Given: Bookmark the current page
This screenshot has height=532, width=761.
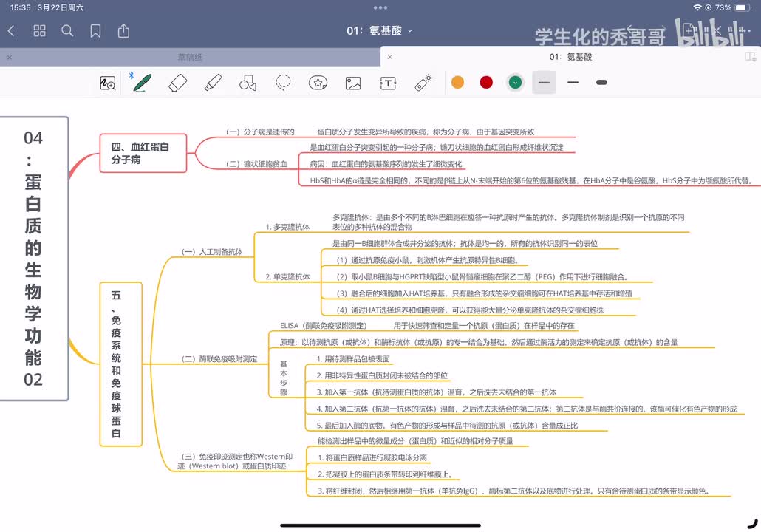Looking at the screenshot, I should click(95, 31).
